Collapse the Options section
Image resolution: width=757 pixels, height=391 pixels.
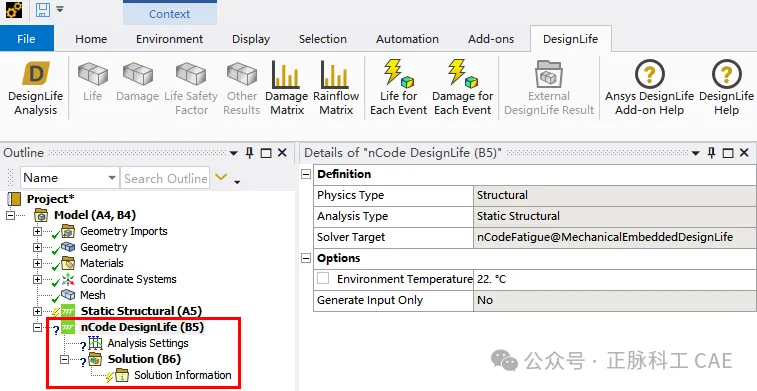[306, 258]
